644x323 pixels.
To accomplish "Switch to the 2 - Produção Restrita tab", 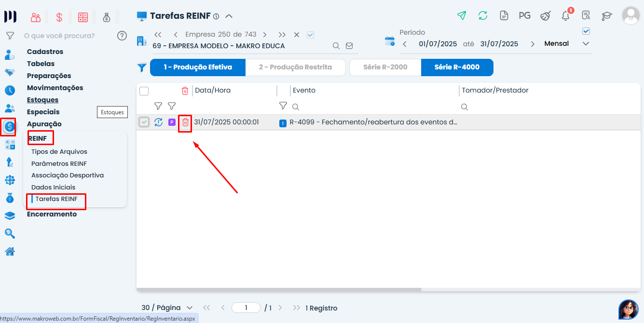I will [295, 67].
